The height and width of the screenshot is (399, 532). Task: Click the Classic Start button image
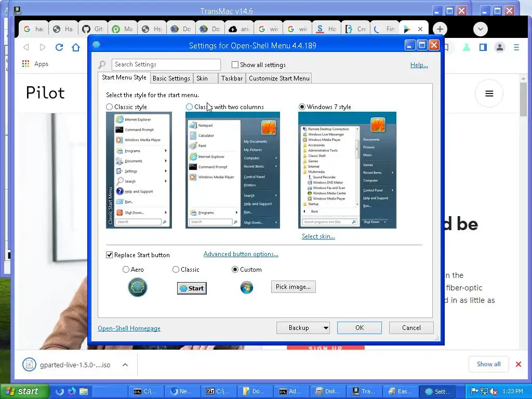(192, 288)
